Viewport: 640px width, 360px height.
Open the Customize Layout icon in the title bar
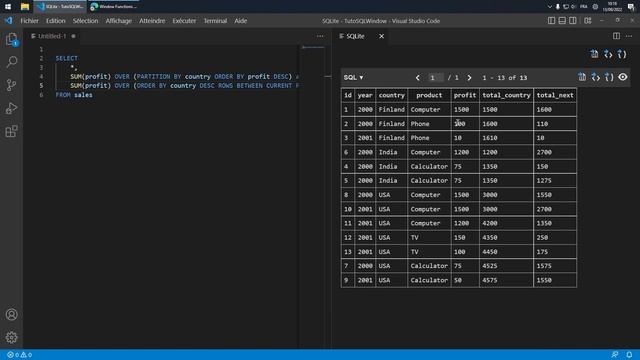tap(588, 20)
